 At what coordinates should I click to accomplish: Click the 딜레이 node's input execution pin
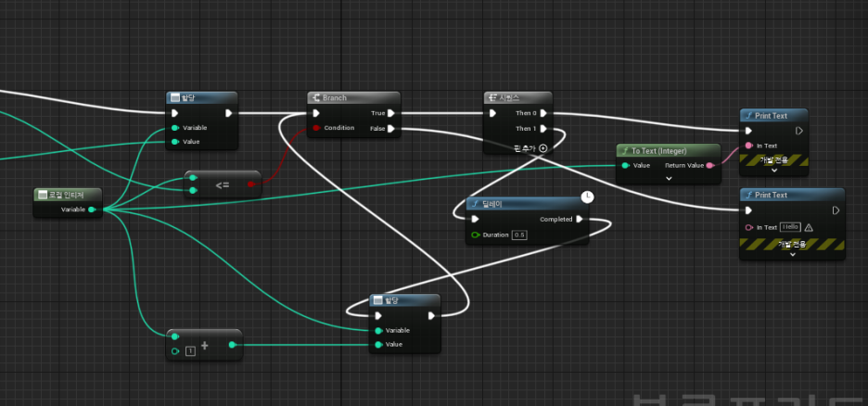coord(475,219)
